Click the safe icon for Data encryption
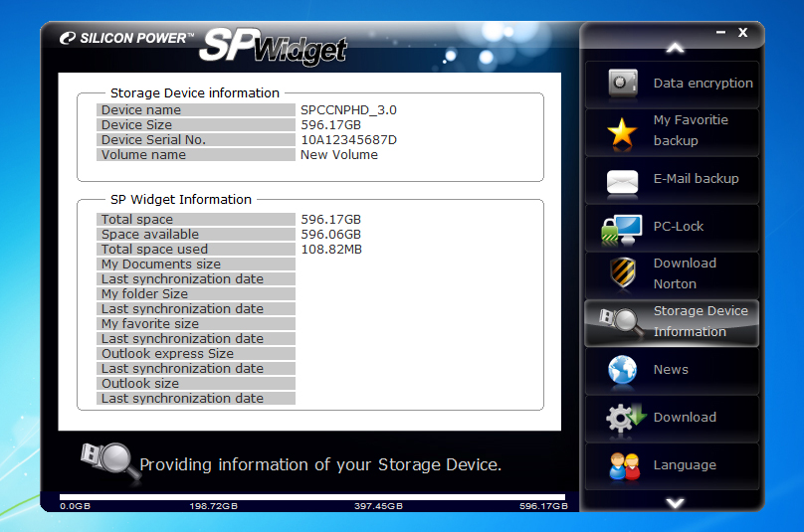Screen dimensions: 804x532 (623, 84)
